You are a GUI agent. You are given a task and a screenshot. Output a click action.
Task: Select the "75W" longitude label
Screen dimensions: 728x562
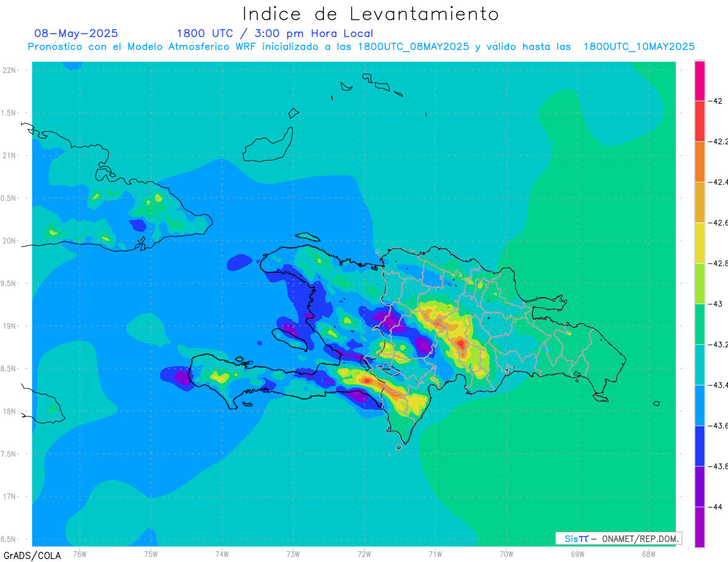(150, 554)
